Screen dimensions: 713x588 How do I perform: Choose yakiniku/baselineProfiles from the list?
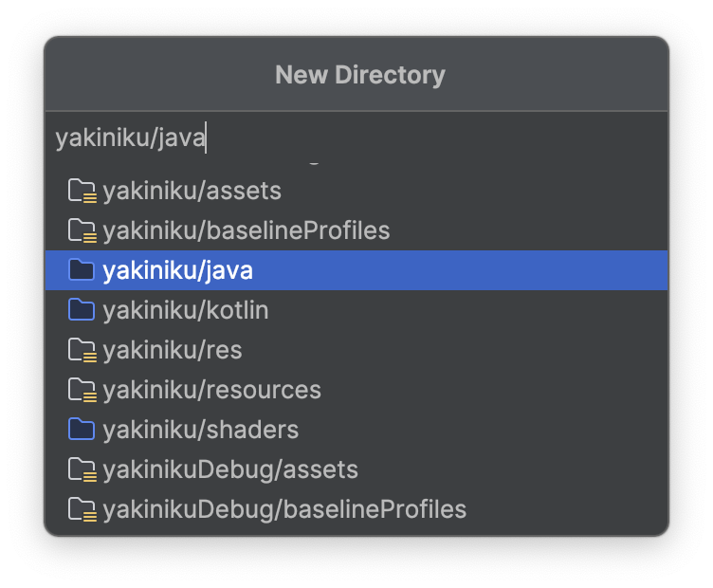pos(247,230)
